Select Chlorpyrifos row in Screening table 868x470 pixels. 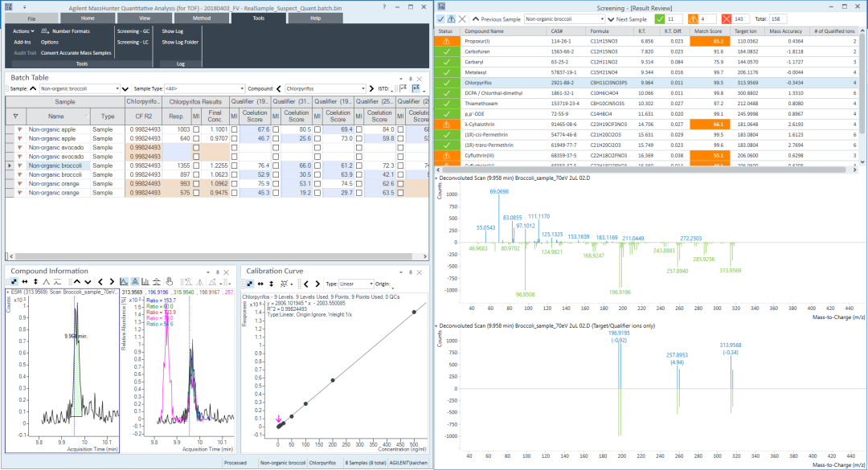point(647,83)
